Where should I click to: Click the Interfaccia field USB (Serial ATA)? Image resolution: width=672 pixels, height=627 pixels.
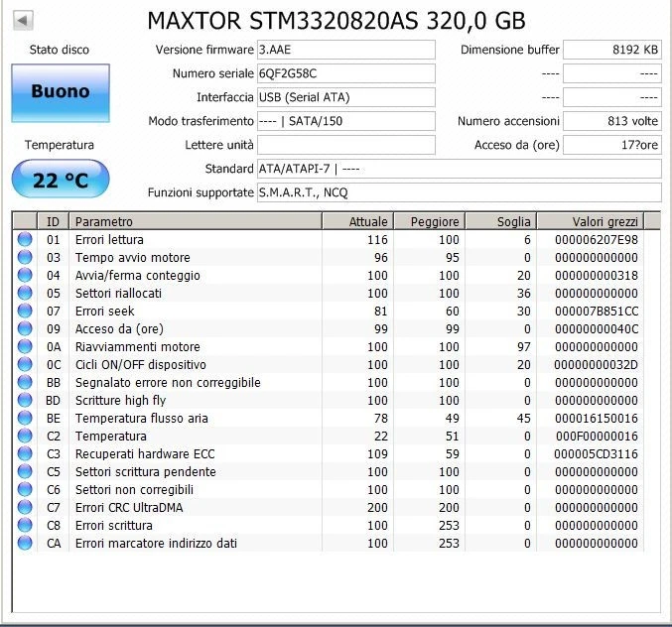(346, 97)
